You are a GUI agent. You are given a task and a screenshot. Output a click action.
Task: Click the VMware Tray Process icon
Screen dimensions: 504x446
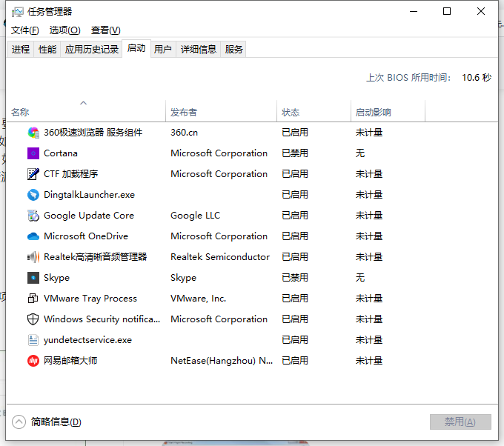pos(33,299)
